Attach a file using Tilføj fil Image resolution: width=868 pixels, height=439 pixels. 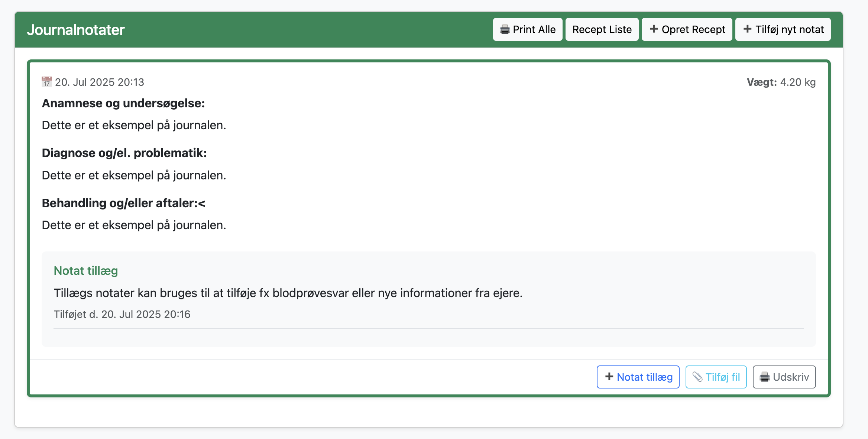pyautogui.click(x=715, y=377)
